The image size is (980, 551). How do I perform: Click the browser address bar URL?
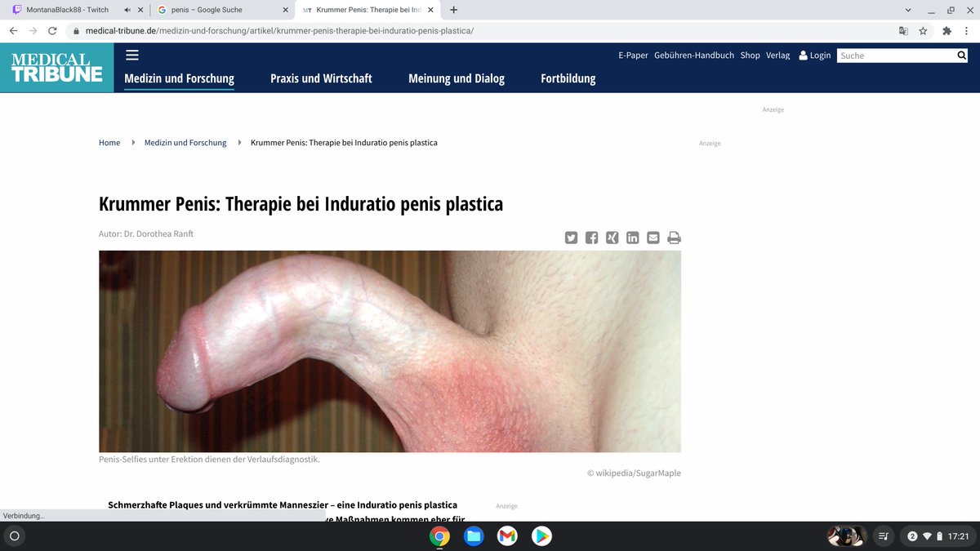(279, 31)
